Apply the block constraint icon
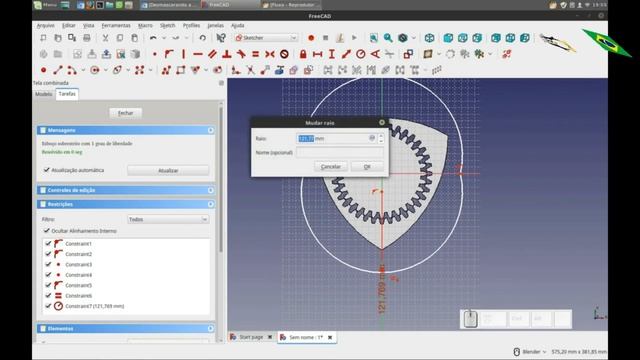The image size is (640, 360). (x=284, y=54)
